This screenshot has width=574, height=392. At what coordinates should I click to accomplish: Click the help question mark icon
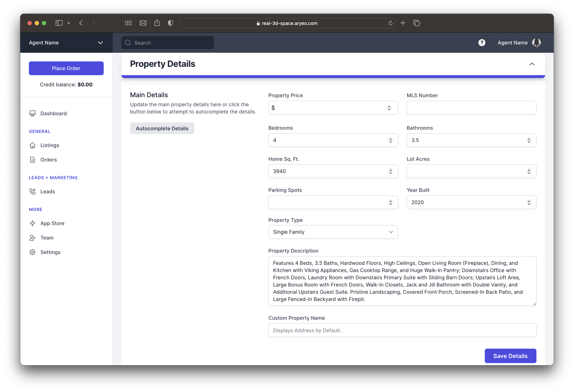(x=482, y=42)
